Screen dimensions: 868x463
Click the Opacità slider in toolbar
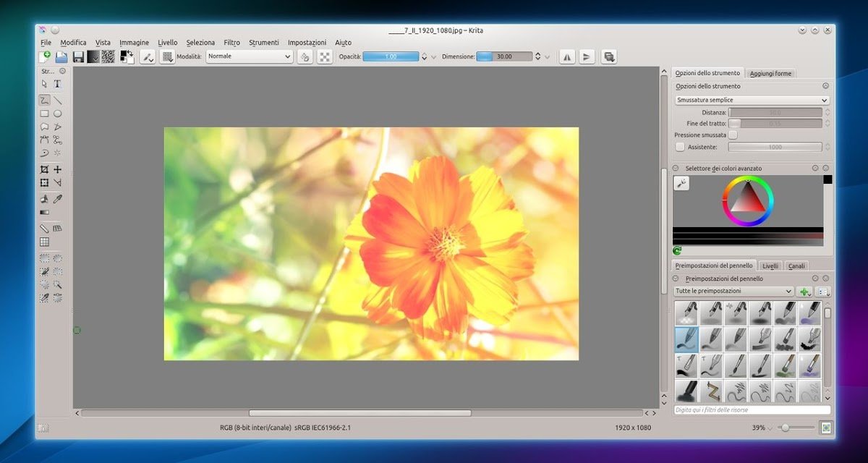pos(391,56)
